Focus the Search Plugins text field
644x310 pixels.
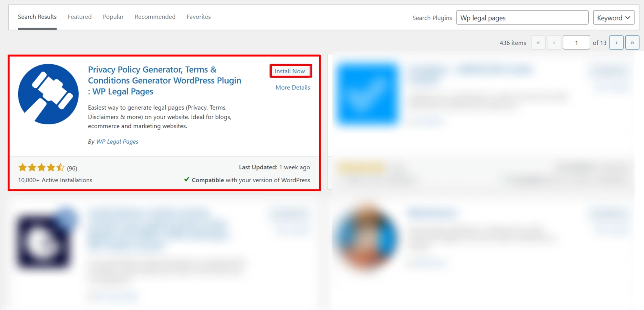click(x=522, y=18)
